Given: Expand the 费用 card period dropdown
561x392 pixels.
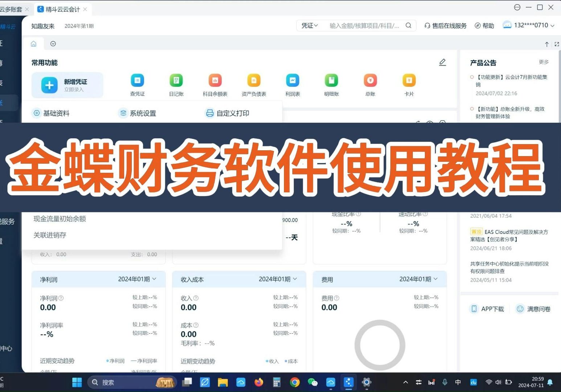Looking at the screenshot, I should [419, 279].
